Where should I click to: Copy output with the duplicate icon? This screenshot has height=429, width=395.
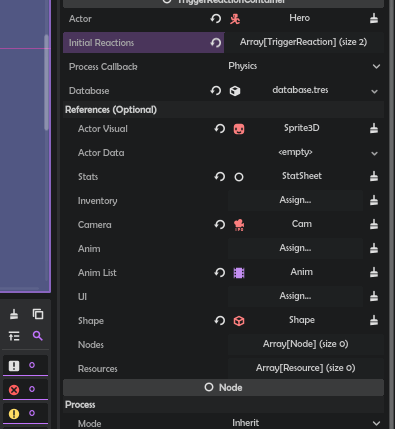38,314
